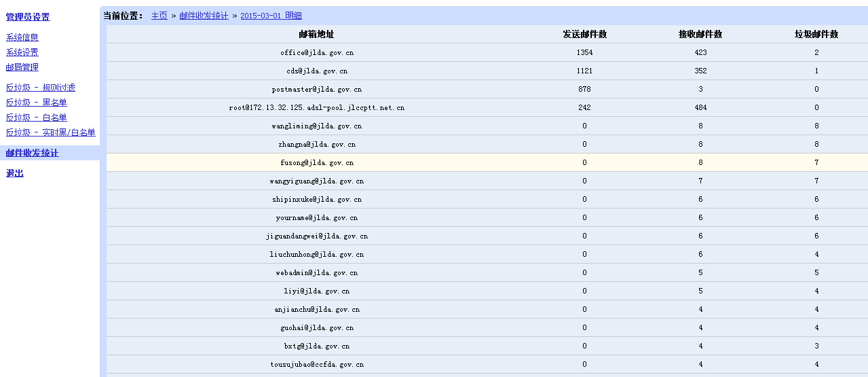Click sent count 878 for postmaster
Screen dimensions: 868x377
coord(584,90)
